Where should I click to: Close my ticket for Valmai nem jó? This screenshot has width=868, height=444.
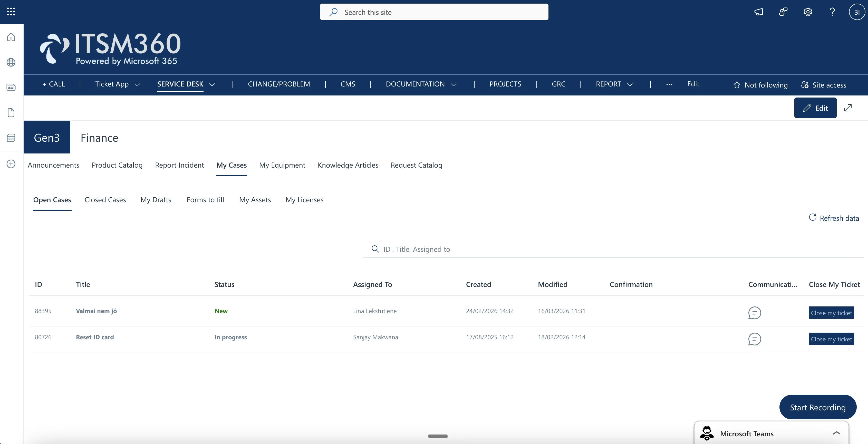[x=831, y=313]
